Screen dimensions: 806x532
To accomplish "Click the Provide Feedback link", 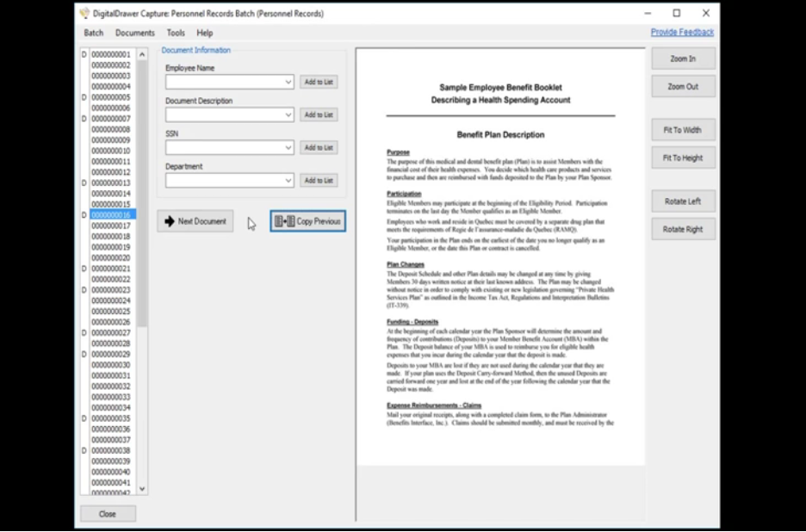I will click(682, 32).
